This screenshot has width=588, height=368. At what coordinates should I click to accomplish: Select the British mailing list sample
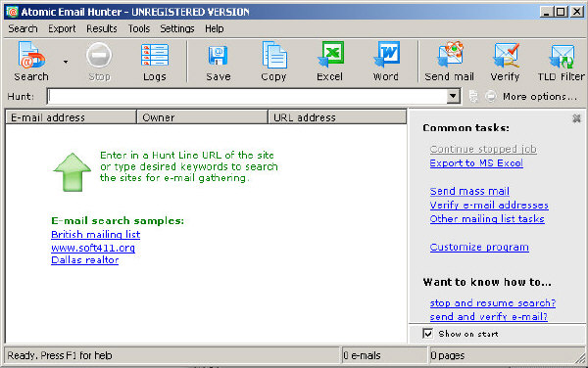click(x=96, y=235)
